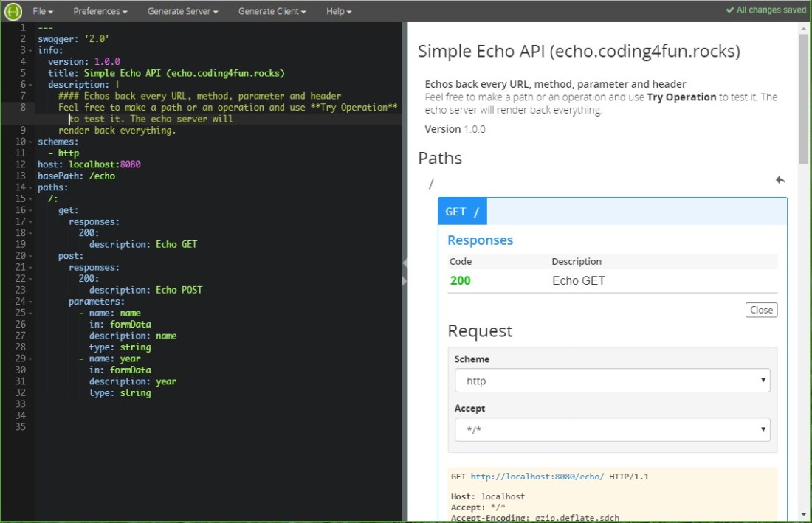The width and height of the screenshot is (812, 523).
Task: Click the preview scrollbar down arrow
Action: pyautogui.click(x=804, y=514)
